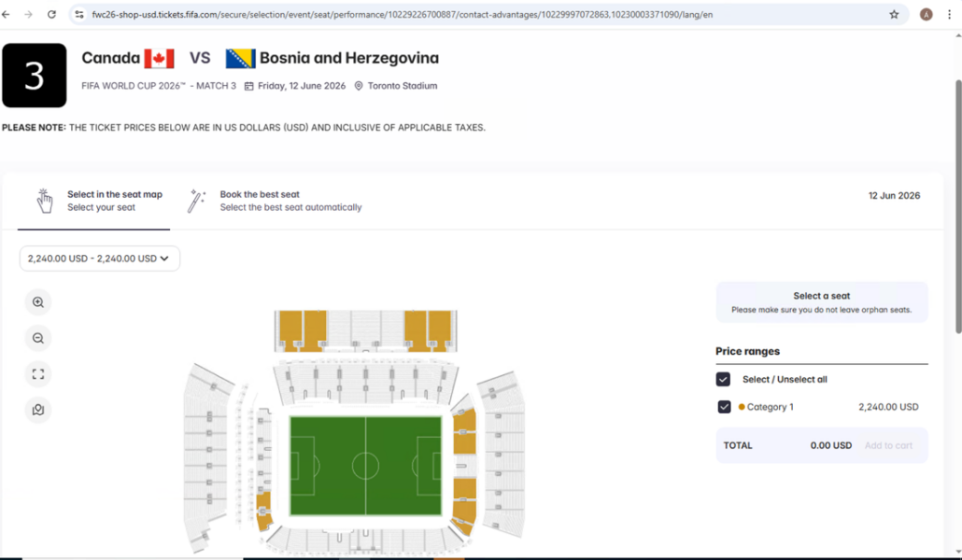Bookmark this page with star icon
This screenshot has height=560, width=962.
click(894, 14)
